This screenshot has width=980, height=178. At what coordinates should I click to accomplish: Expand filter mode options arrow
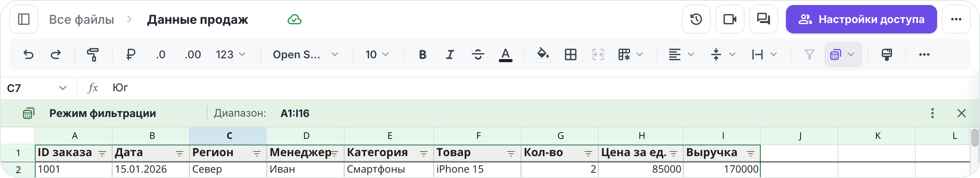pyautogui.click(x=851, y=54)
